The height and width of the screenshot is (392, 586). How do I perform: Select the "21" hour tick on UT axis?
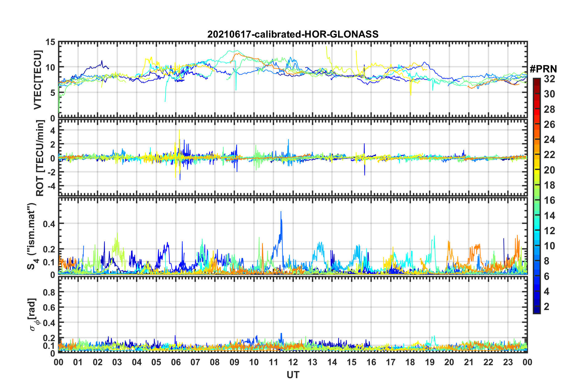tap(469, 362)
